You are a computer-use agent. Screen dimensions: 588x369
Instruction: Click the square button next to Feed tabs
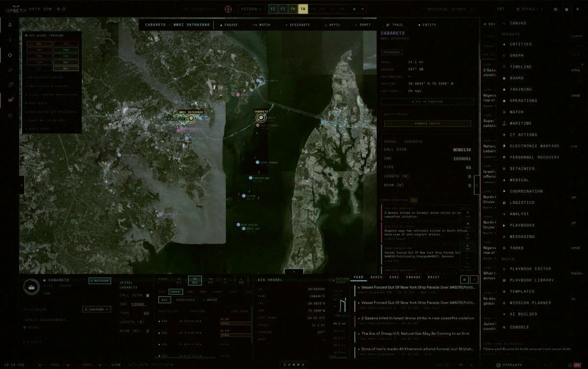(465, 279)
